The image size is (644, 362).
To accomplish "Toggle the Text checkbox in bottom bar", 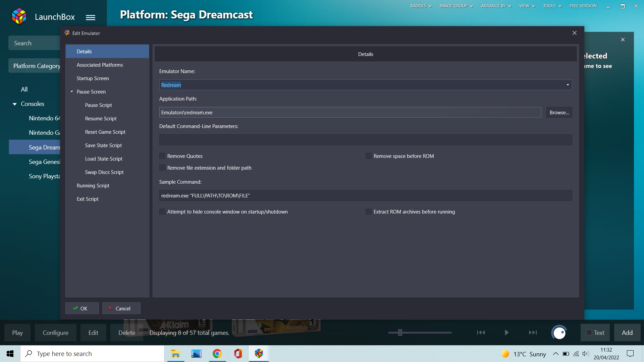I will point(589,333).
